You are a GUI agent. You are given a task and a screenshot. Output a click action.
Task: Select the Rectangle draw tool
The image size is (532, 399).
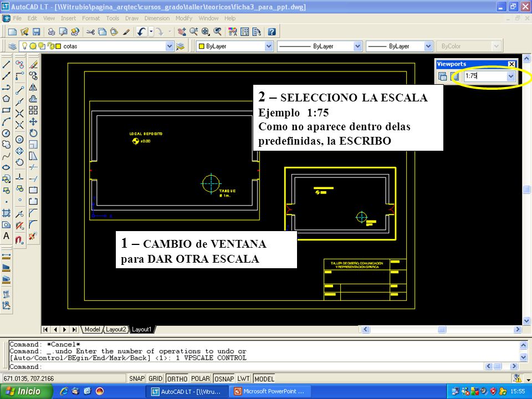point(6,110)
